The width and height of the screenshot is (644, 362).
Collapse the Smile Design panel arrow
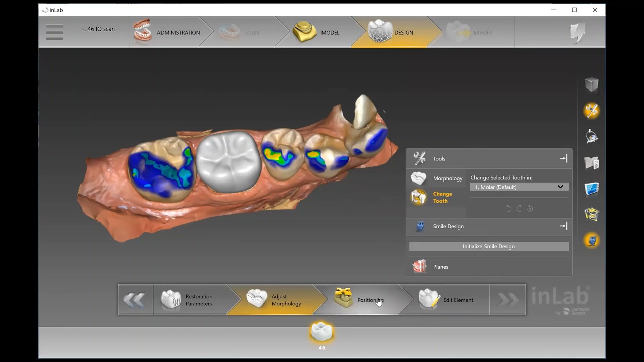(x=563, y=226)
